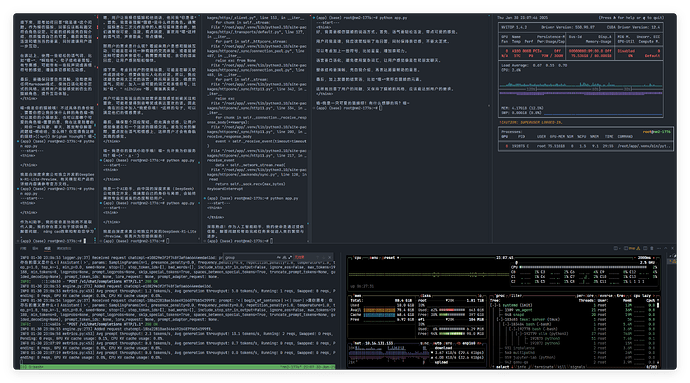
Task: Select the vm_agent process row
Action: (x=572, y=310)
